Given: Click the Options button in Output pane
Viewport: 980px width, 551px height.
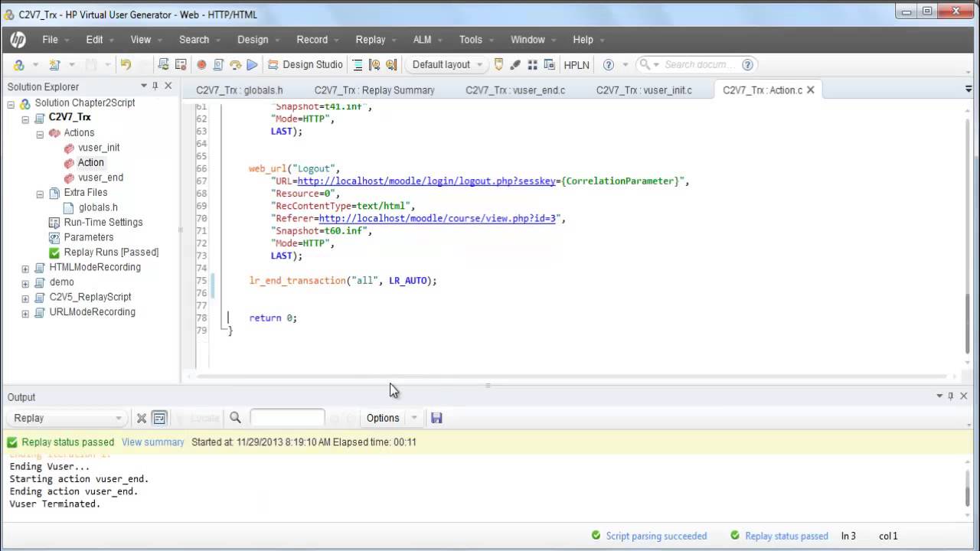Looking at the screenshot, I should 383,418.
